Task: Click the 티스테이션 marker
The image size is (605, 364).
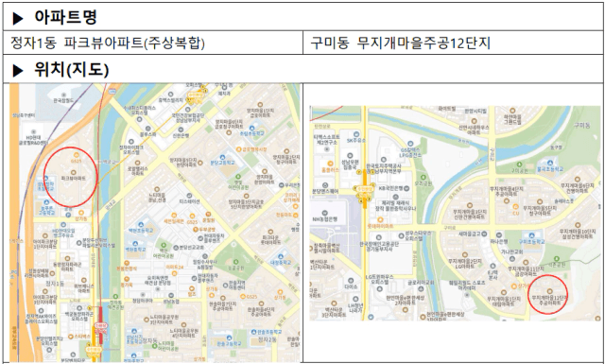Action: click(x=189, y=196)
